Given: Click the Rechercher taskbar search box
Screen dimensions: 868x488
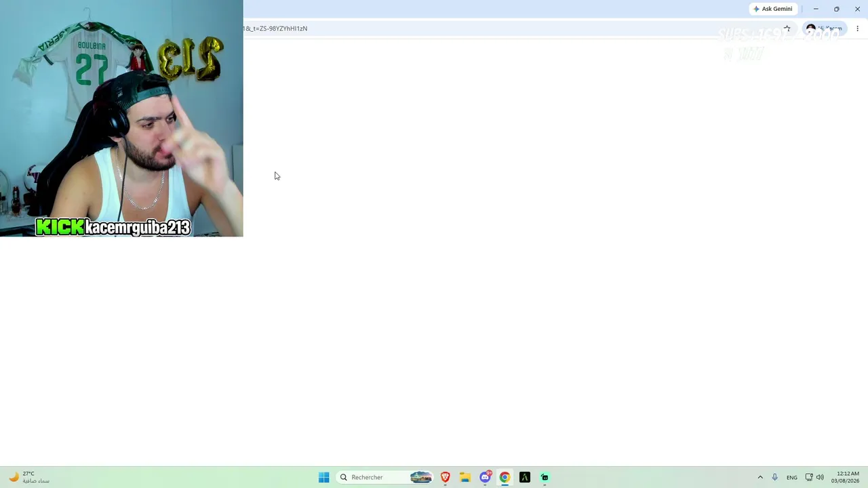Looking at the screenshot, I should coord(385,477).
